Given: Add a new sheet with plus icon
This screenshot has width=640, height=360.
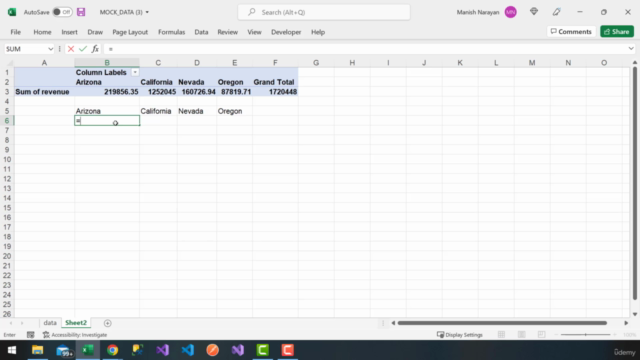Looking at the screenshot, I should [107, 323].
